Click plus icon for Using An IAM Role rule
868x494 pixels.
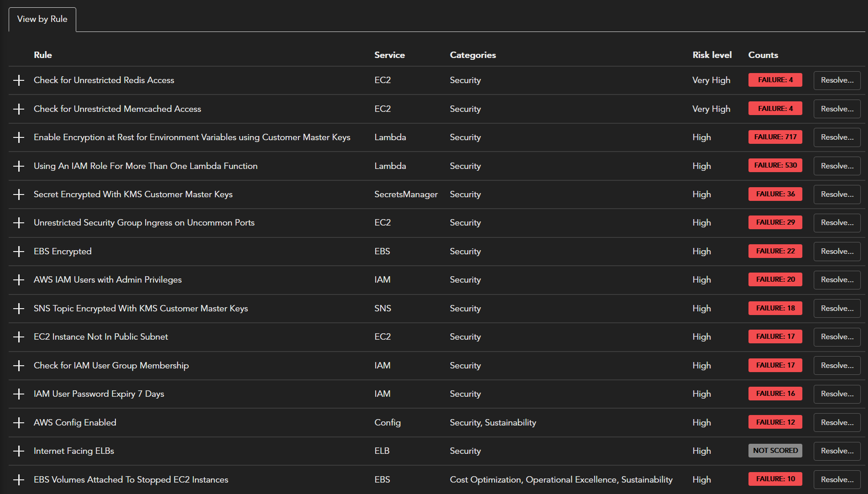tap(19, 166)
